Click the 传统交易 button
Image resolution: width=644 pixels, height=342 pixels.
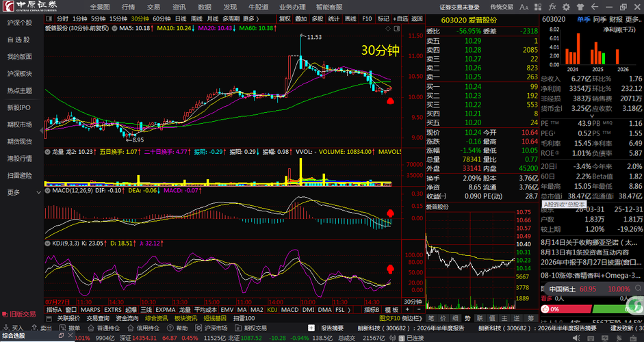tap(502, 7)
